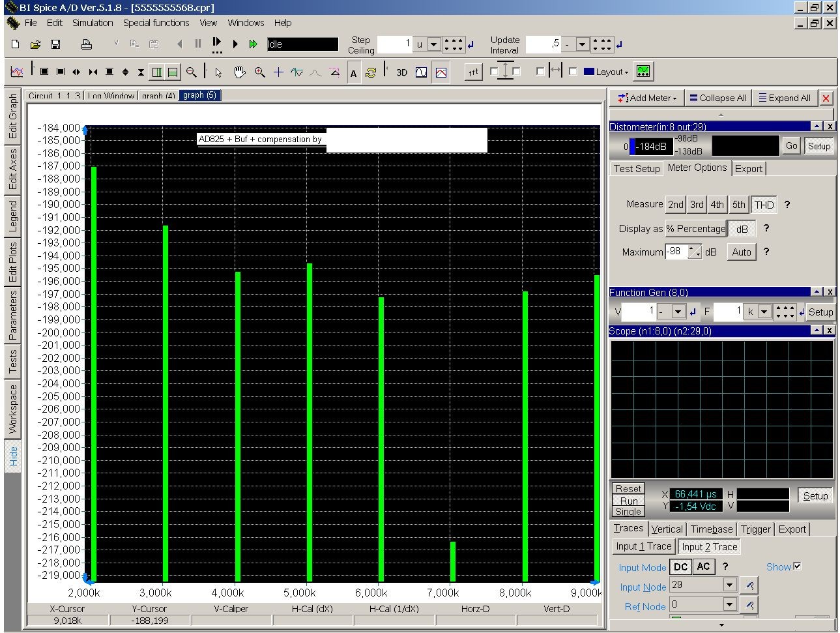Click the Print icon in toolbar
This screenshot has height=633, width=840.
coord(86,44)
